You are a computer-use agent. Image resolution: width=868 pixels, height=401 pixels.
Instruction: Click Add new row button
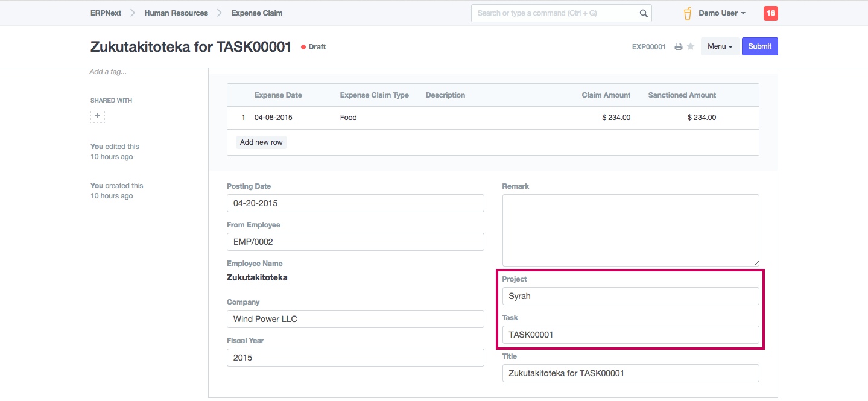(261, 142)
